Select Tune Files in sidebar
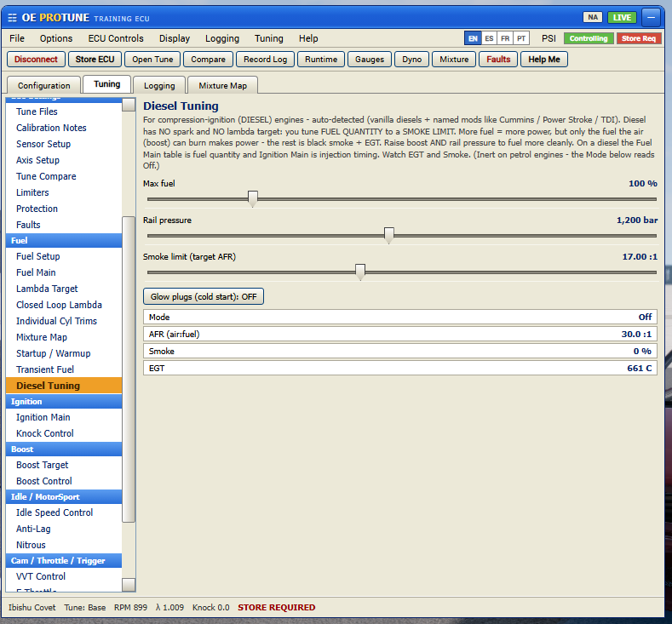Screen dimensions: 672x624 coord(64,112)
